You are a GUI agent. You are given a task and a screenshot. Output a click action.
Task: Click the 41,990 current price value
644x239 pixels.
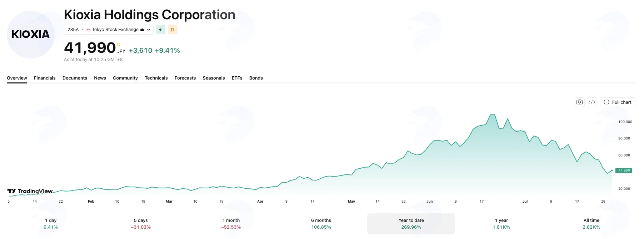pos(90,48)
